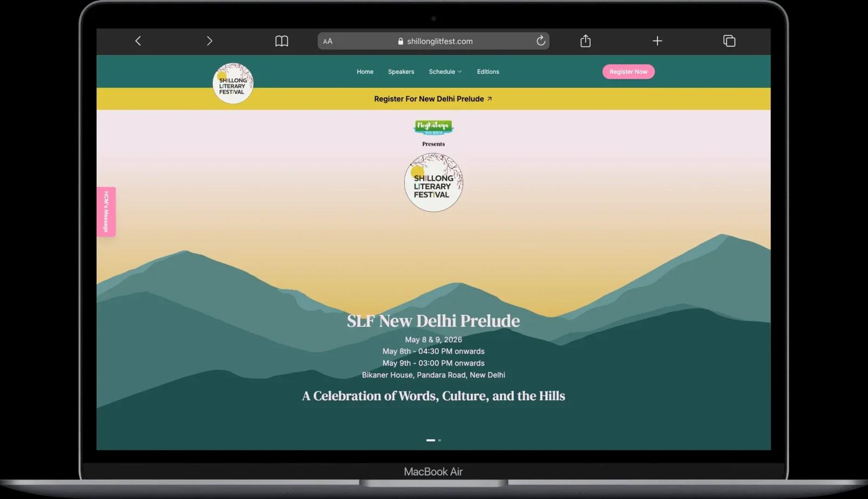Click the lock icon in the address bar
This screenshot has width=868, height=499.
[400, 41]
